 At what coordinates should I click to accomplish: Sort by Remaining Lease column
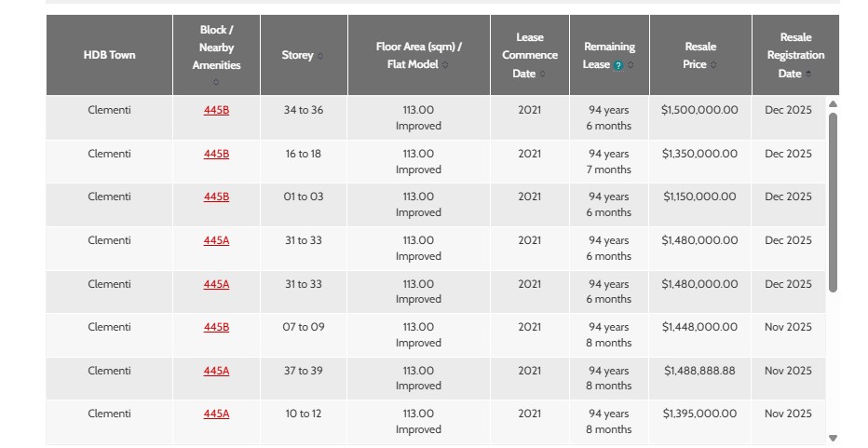pos(631,65)
